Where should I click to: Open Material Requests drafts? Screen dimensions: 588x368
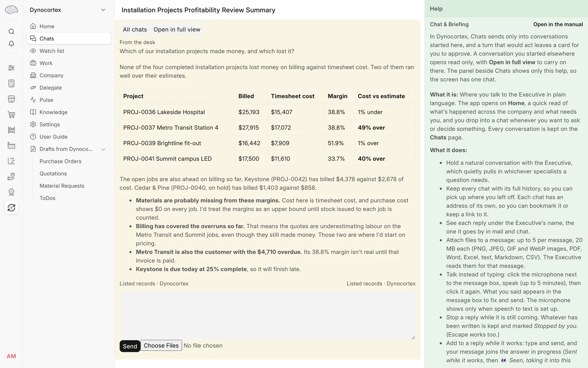[x=62, y=186]
